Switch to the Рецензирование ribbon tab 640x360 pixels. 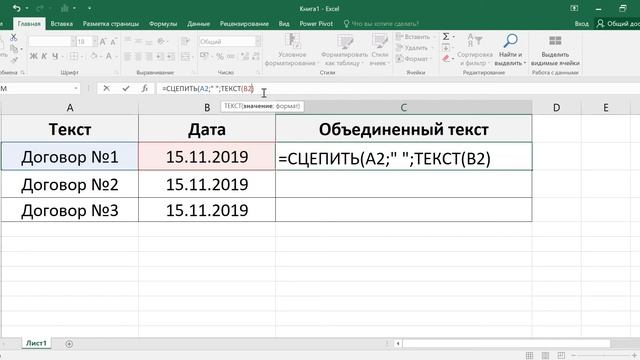pos(244,24)
